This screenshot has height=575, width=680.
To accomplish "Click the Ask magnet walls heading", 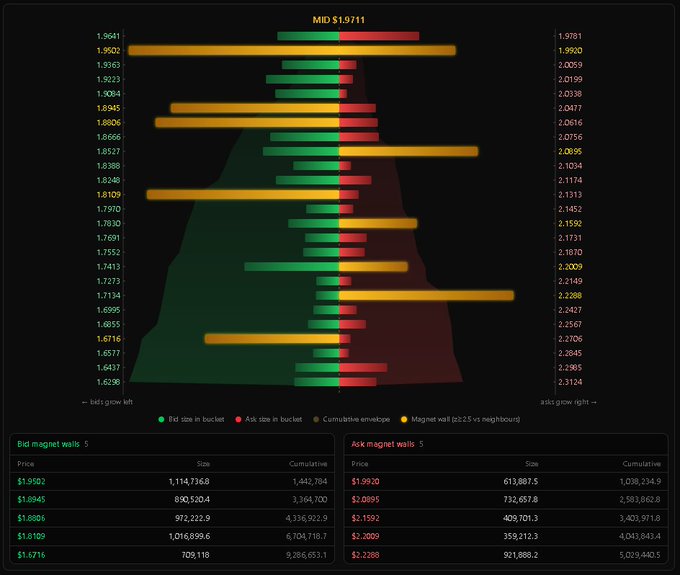I will coord(382,444).
